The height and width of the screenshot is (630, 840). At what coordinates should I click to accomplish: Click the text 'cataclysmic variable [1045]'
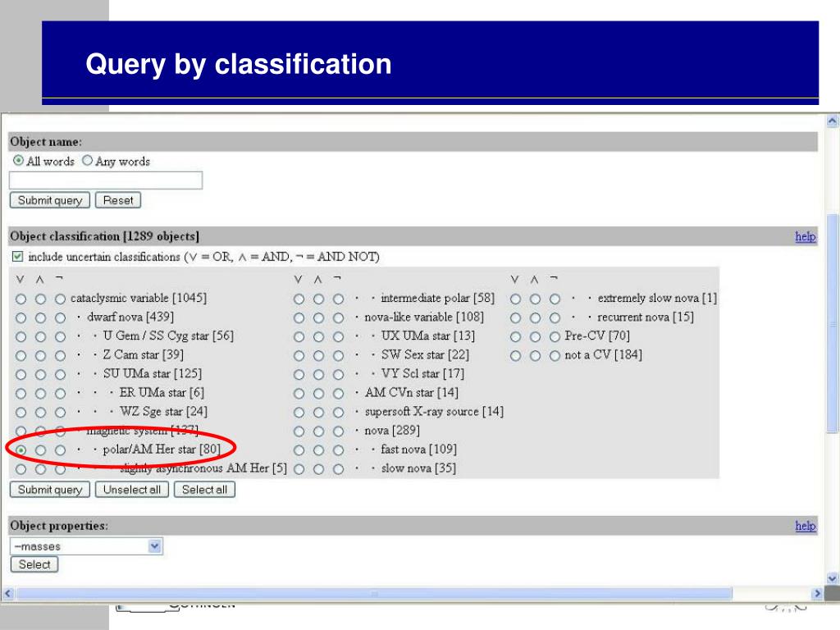click(138, 298)
